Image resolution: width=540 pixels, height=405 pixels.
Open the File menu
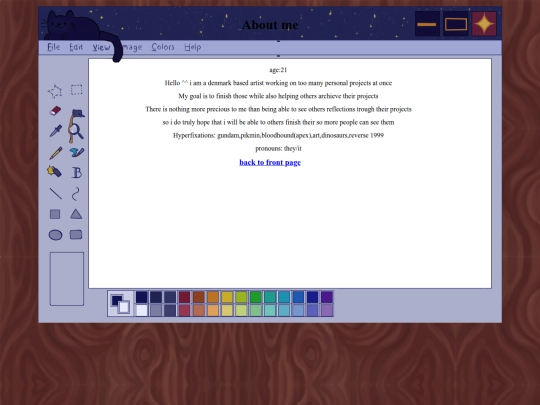point(53,47)
